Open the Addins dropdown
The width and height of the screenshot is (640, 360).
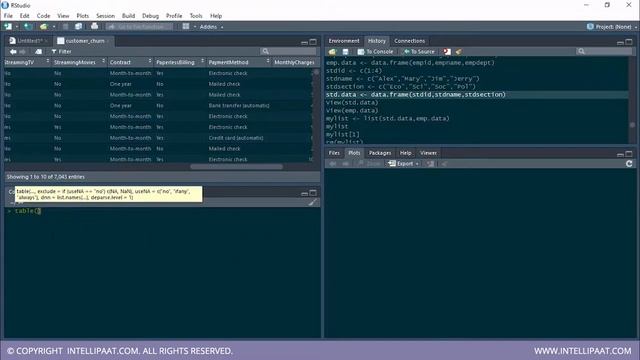point(211,27)
